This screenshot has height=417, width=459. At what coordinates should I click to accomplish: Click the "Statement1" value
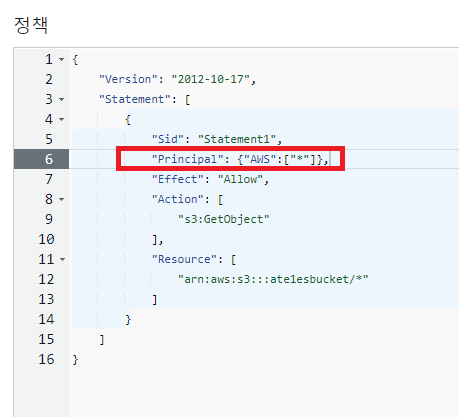[x=237, y=139]
